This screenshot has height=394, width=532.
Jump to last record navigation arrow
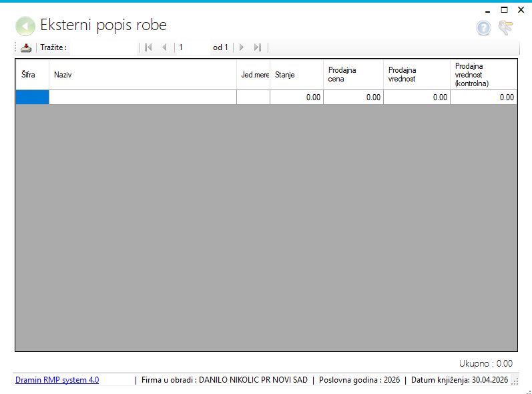[258, 47]
